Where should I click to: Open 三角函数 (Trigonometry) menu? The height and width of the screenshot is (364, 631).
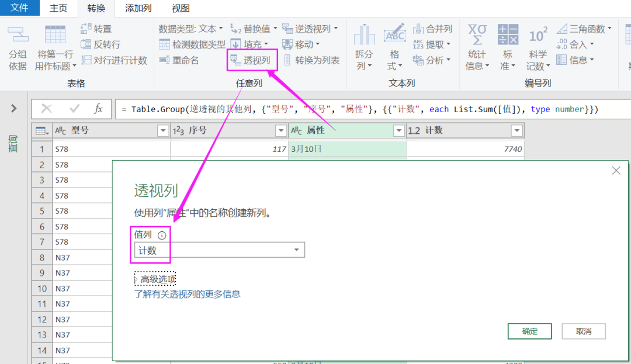584,29
